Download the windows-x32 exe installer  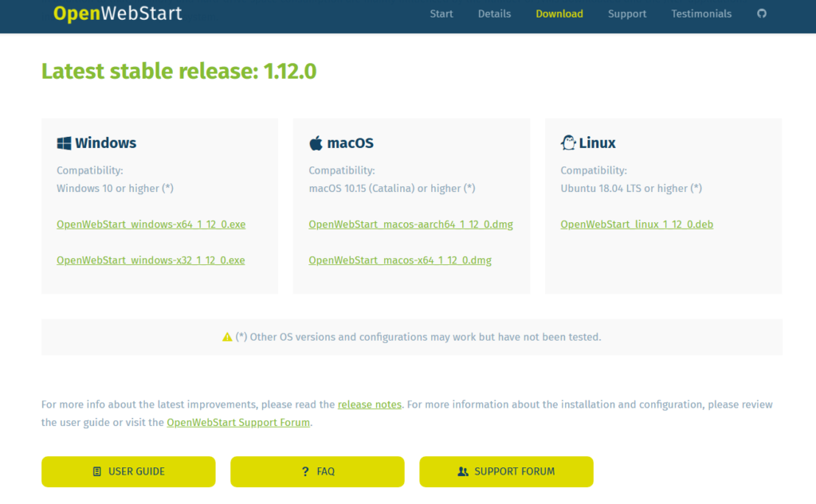[151, 260]
